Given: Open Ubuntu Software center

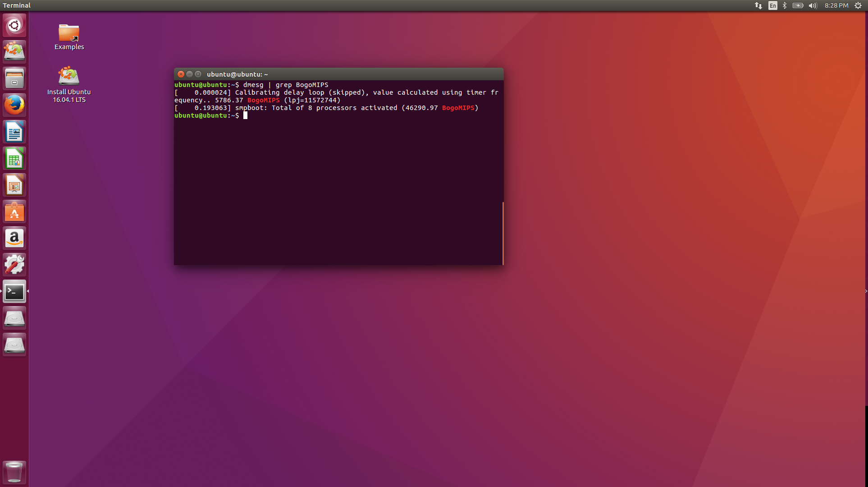Looking at the screenshot, I should [x=14, y=211].
